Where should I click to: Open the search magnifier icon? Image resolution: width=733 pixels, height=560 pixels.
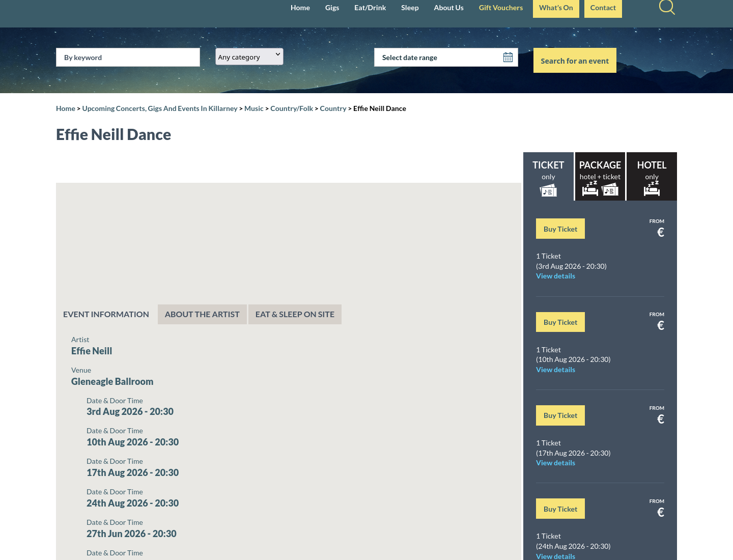(x=667, y=7)
